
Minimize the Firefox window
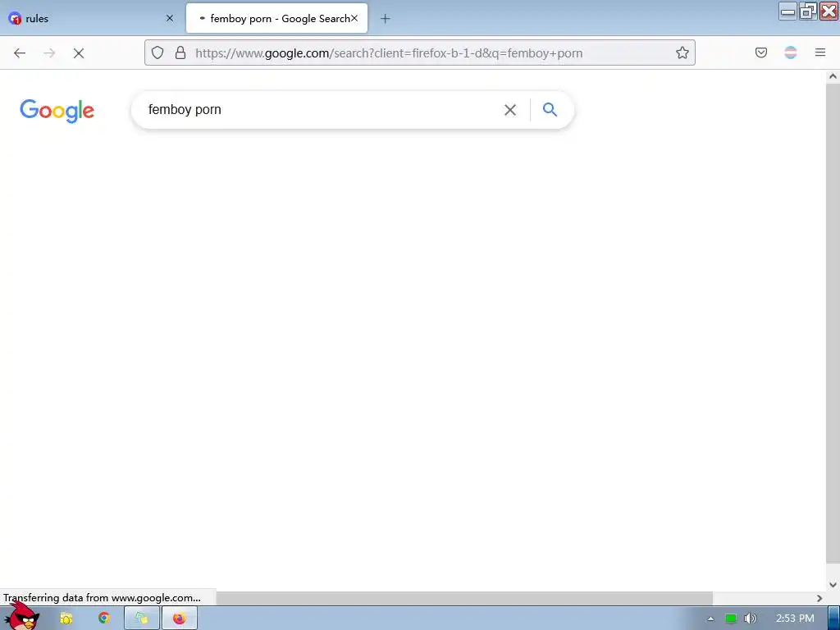(787, 11)
